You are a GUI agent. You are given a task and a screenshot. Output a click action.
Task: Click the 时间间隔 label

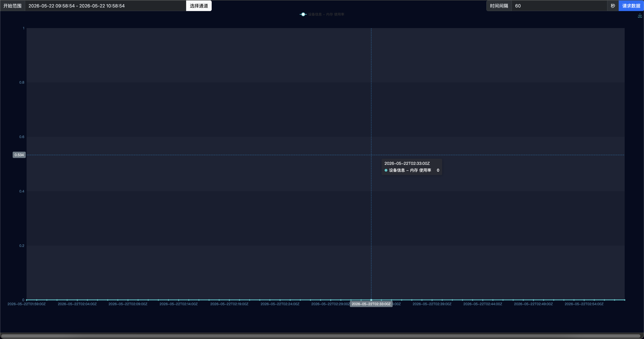499,6
